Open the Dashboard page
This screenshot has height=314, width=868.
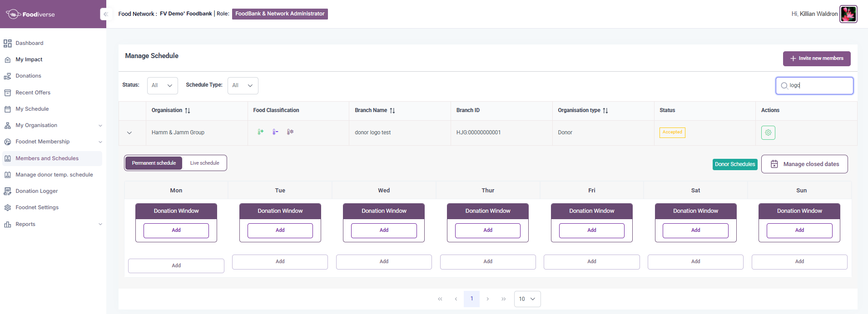coord(30,43)
